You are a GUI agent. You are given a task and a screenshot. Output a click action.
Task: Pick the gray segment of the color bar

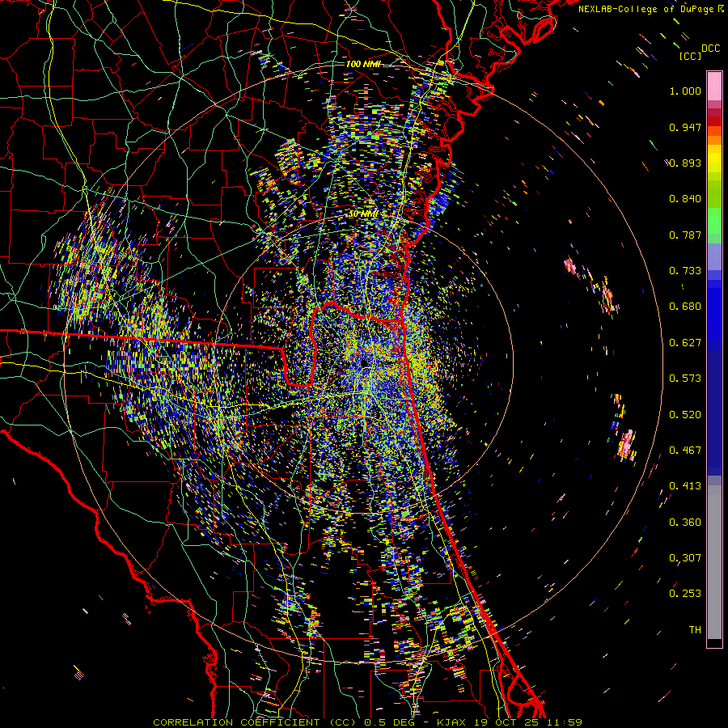(714, 562)
